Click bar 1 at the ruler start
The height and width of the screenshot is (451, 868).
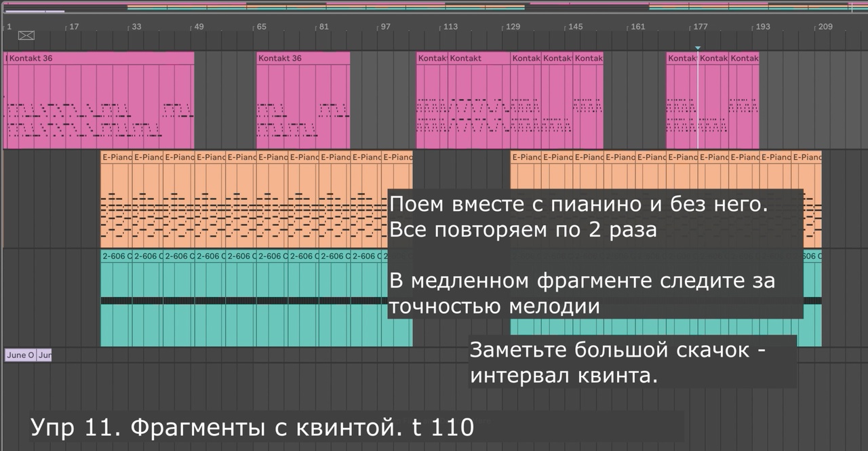9,27
